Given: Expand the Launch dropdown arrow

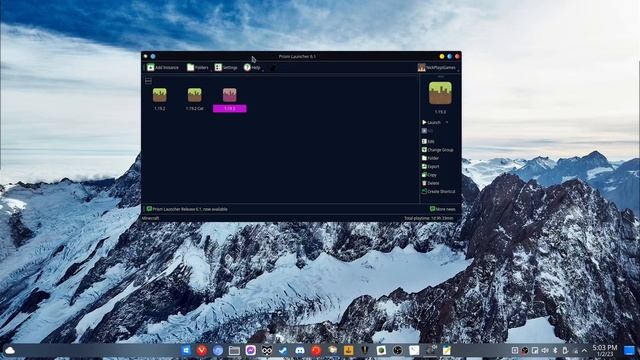Looking at the screenshot, I should point(447,122).
